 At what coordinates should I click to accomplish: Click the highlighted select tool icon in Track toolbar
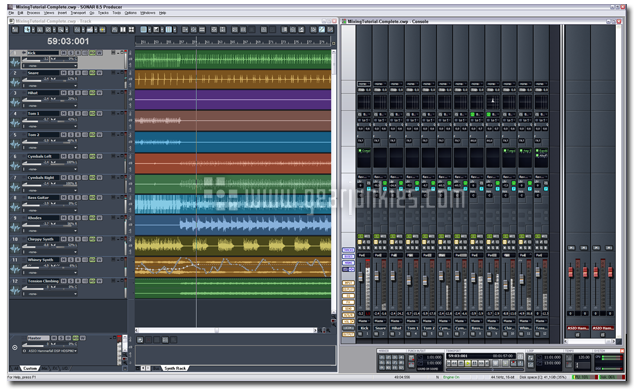pyautogui.click(x=27, y=30)
